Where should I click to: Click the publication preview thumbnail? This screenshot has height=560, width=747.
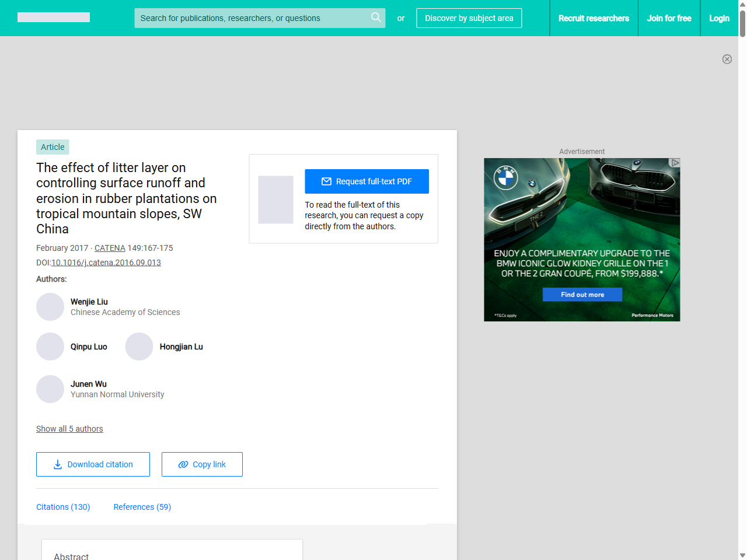pyautogui.click(x=275, y=199)
